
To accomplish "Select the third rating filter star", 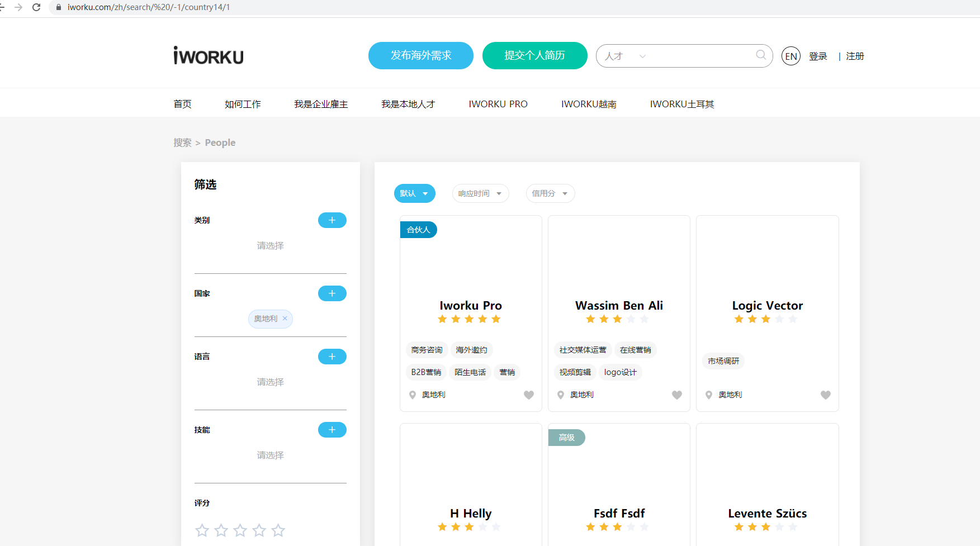I will click(240, 530).
